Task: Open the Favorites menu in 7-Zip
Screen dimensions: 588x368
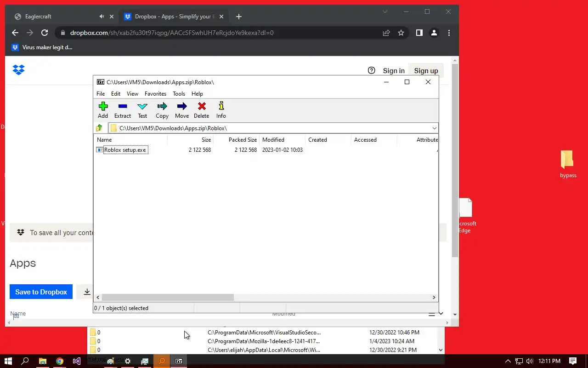Action: (x=155, y=94)
